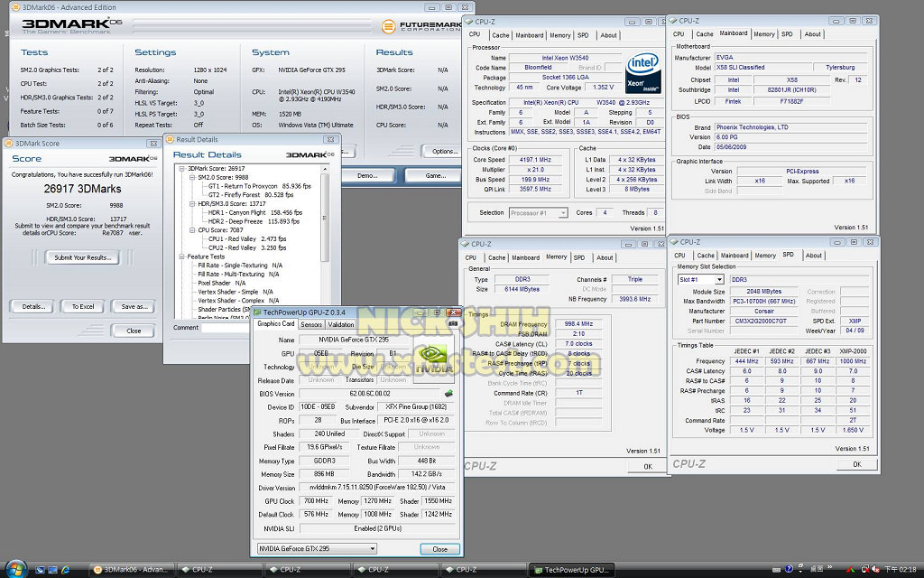The height and width of the screenshot is (578, 924).
Task: Open the Validation tab in GPU-Z
Action: 341,324
